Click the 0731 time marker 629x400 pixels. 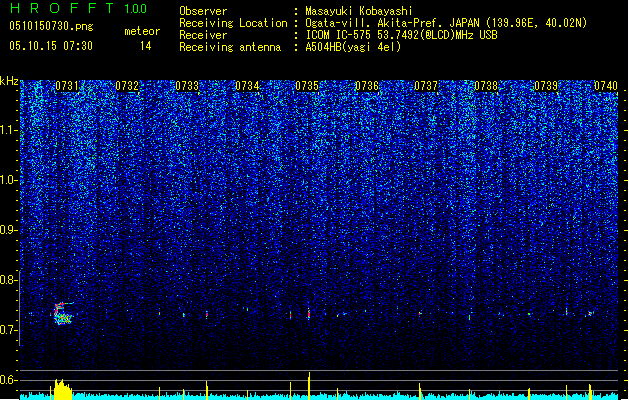click(67, 86)
